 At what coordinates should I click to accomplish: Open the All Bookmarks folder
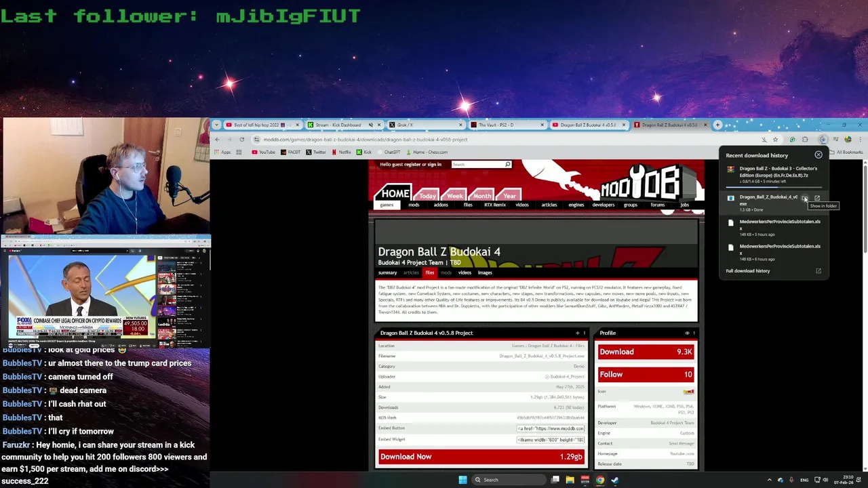pyautogui.click(x=845, y=152)
